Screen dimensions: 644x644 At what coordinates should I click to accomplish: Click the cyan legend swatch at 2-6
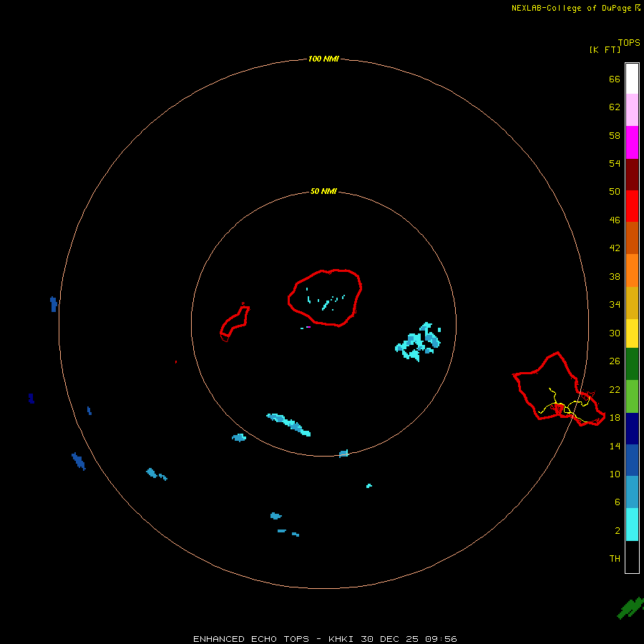tap(632, 525)
